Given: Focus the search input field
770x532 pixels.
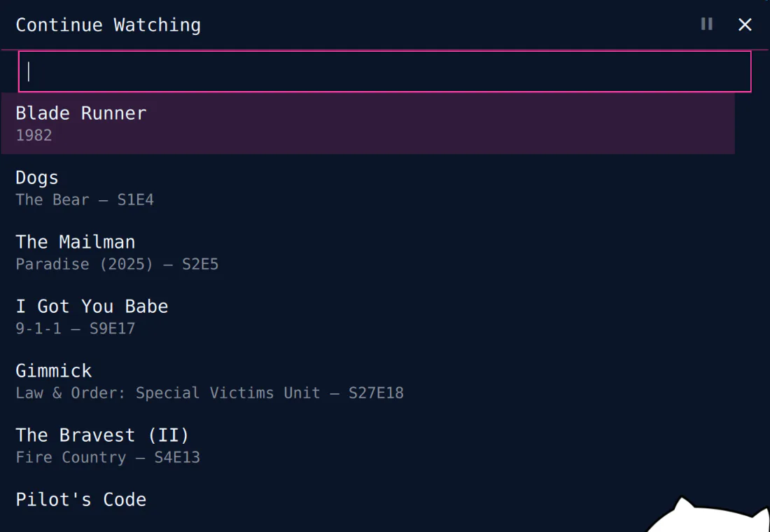Looking at the screenshot, I should pos(385,71).
